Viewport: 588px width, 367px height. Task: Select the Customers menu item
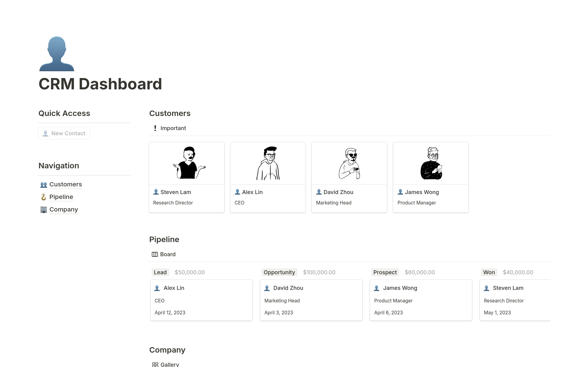click(x=65, y=184)
